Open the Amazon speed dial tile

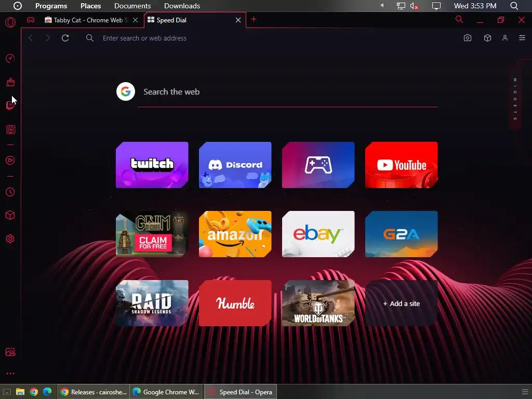(235, 234)
